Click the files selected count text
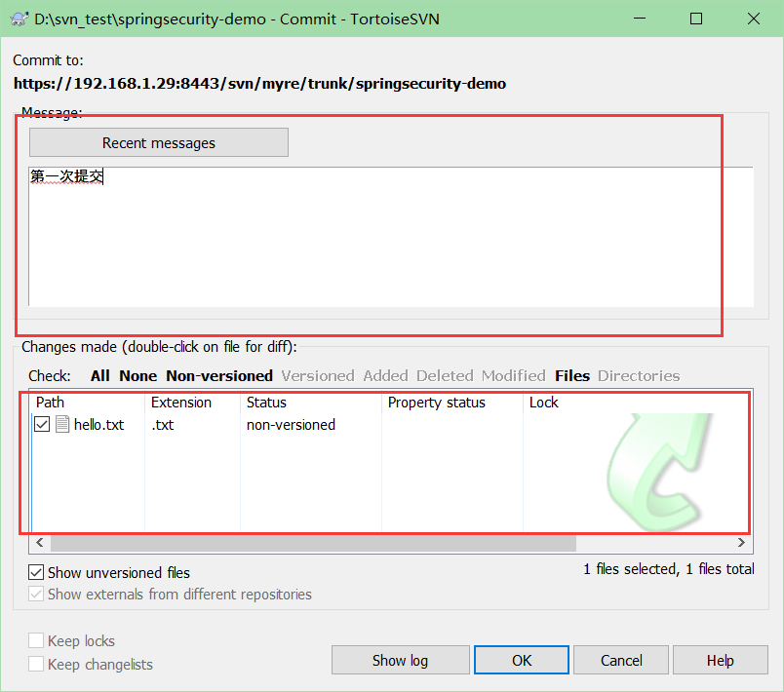The width and height of the screenshot is (784, 692). tap(669, 569)
